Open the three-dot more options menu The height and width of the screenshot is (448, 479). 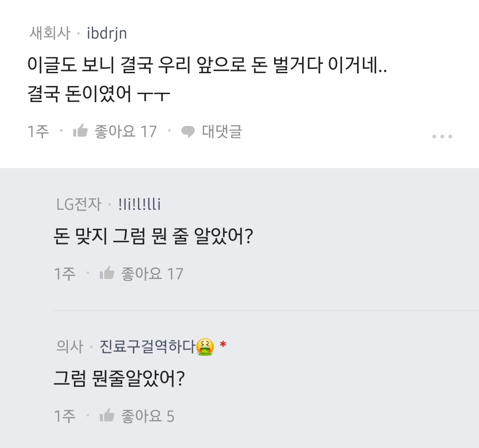pos(442,136)
